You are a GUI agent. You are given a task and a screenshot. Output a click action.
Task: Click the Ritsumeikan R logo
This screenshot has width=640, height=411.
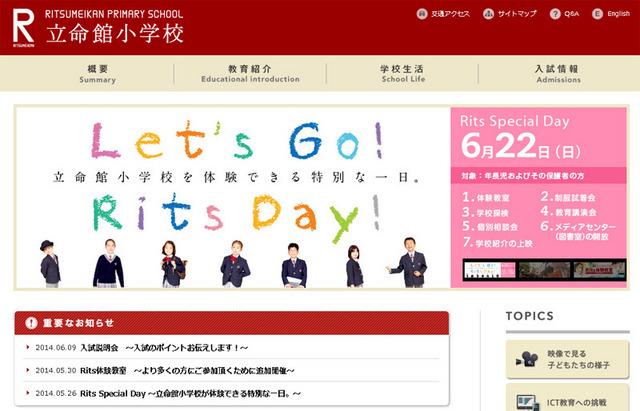tap(23, 28)
